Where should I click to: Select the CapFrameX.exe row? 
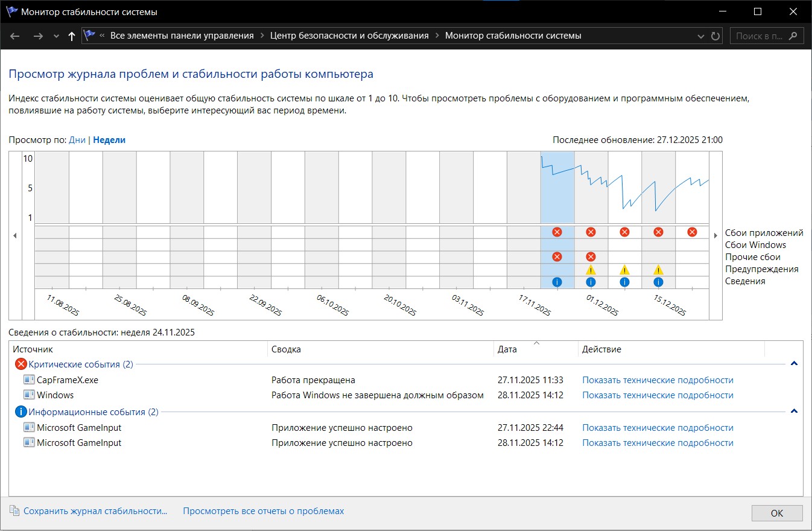click(x=407, y=380)
